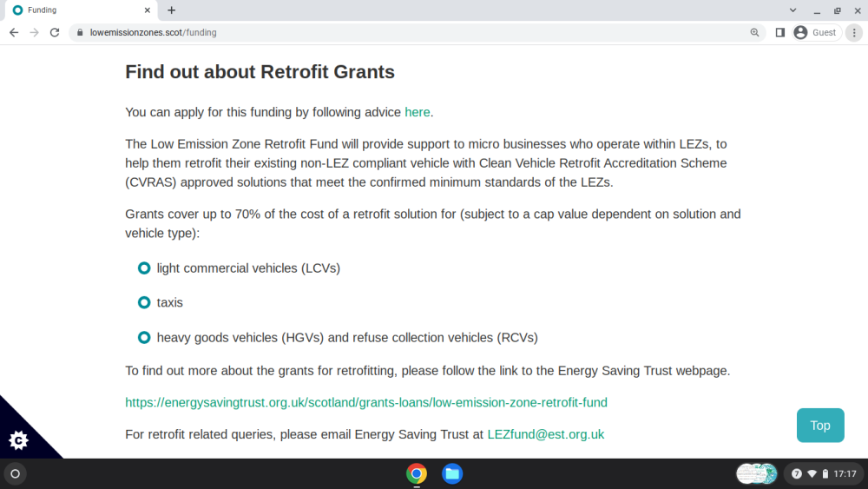Jump to Top of the page
This screenshot has height=489, width=868.
click(820, 426)
